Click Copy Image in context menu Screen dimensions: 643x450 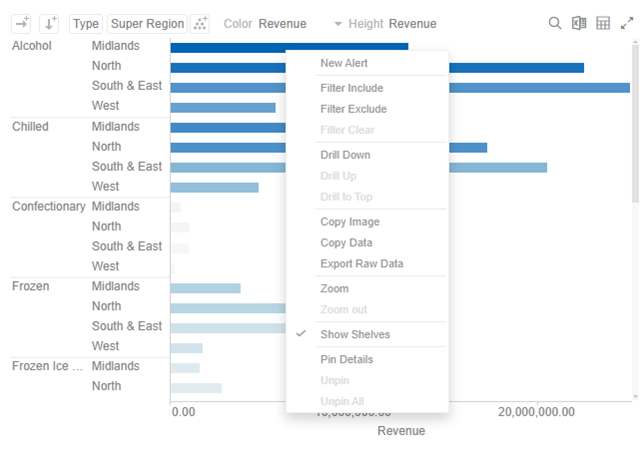point(349,222)
